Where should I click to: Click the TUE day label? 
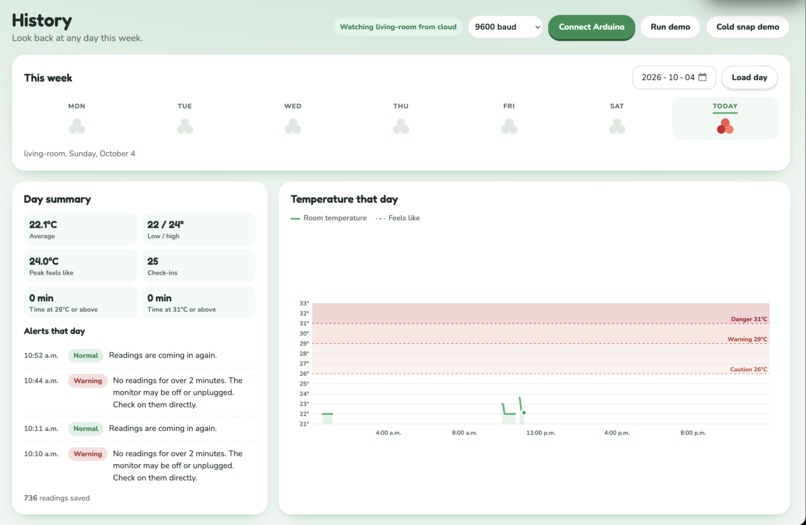click(x=185, y=106)
